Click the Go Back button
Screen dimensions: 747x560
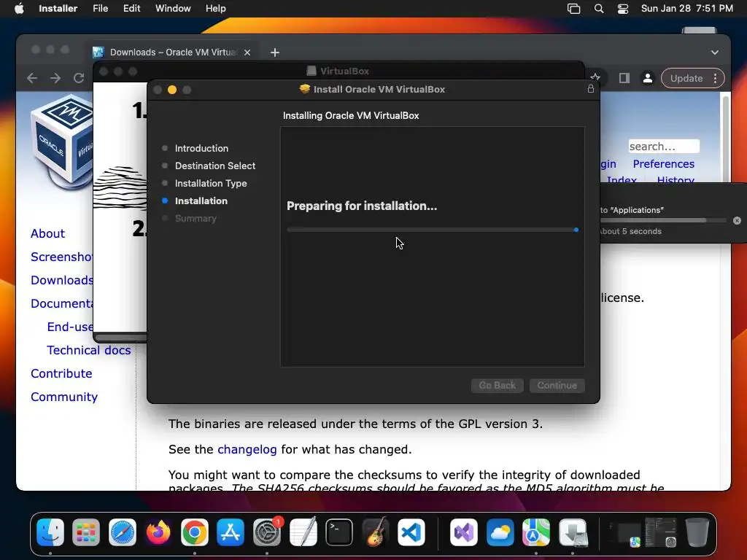pyautogui.click(x=498, y=385)
